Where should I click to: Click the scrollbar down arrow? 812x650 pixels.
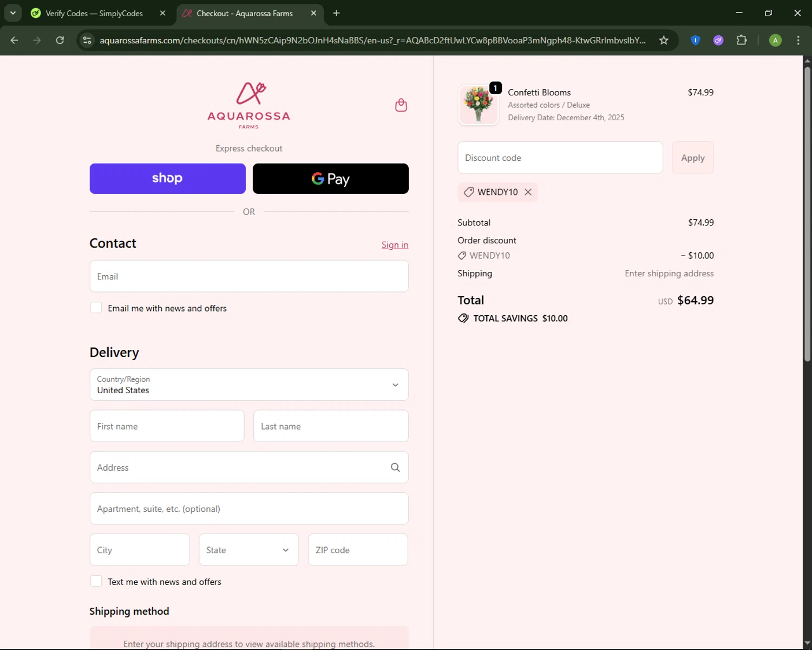pyautogui.click(x=807, y=643)
